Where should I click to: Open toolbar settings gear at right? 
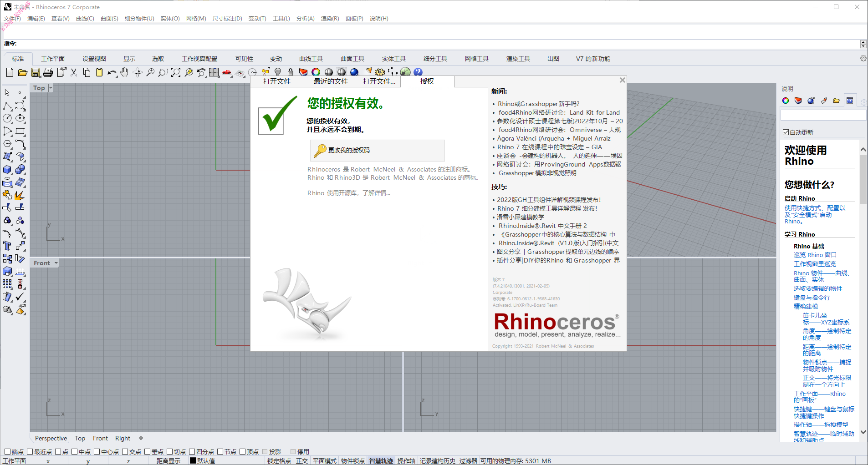pyautogui.click(x=863, y=58)
